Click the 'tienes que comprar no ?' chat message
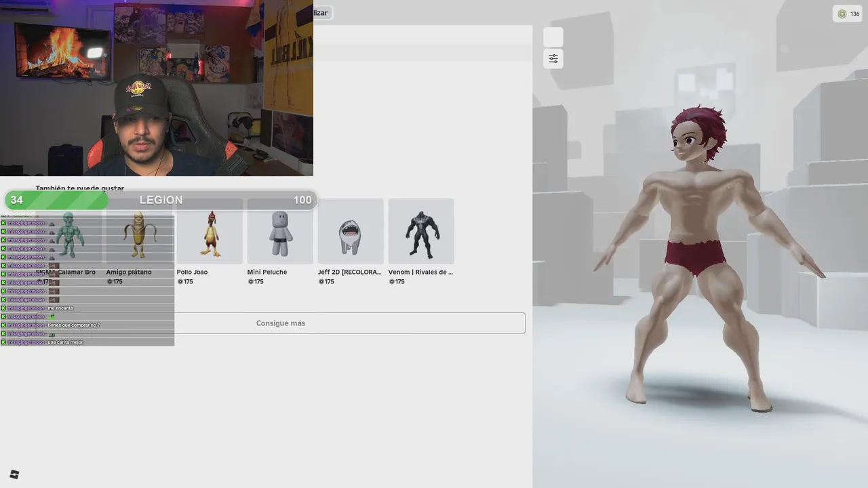Image resolution: width=868 pixels, height=488 pixels. tap(73, 325)
